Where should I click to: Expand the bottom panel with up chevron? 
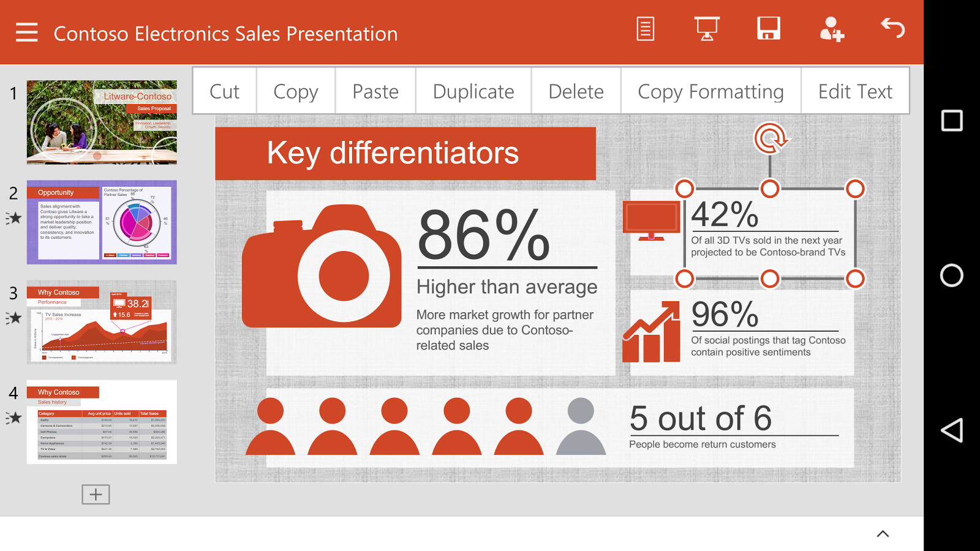point(883,534)
